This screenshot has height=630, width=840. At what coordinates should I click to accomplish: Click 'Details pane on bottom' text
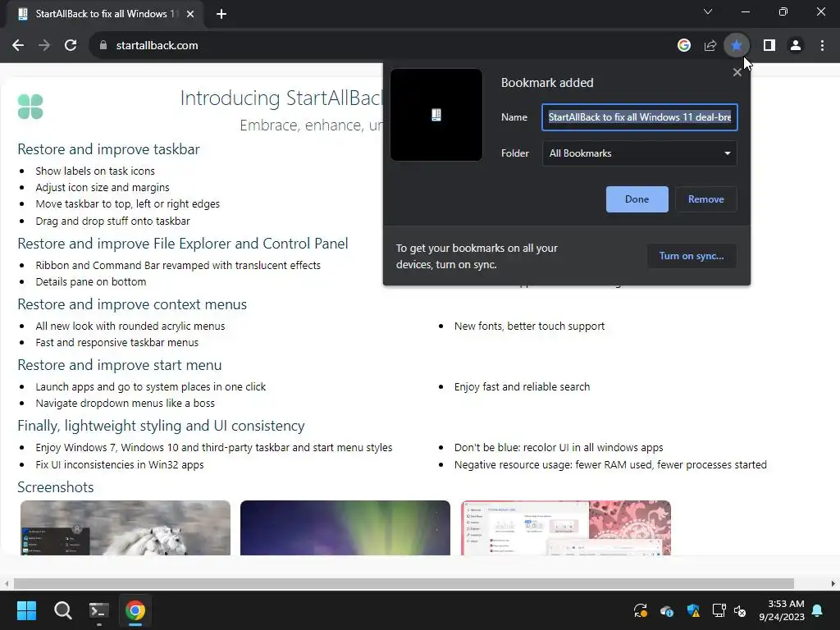click(x=90, y=282)
